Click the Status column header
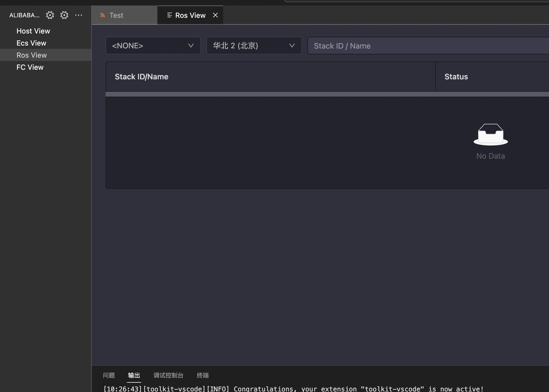Viewport: 549px width, 392px height. tap(492, 77)
